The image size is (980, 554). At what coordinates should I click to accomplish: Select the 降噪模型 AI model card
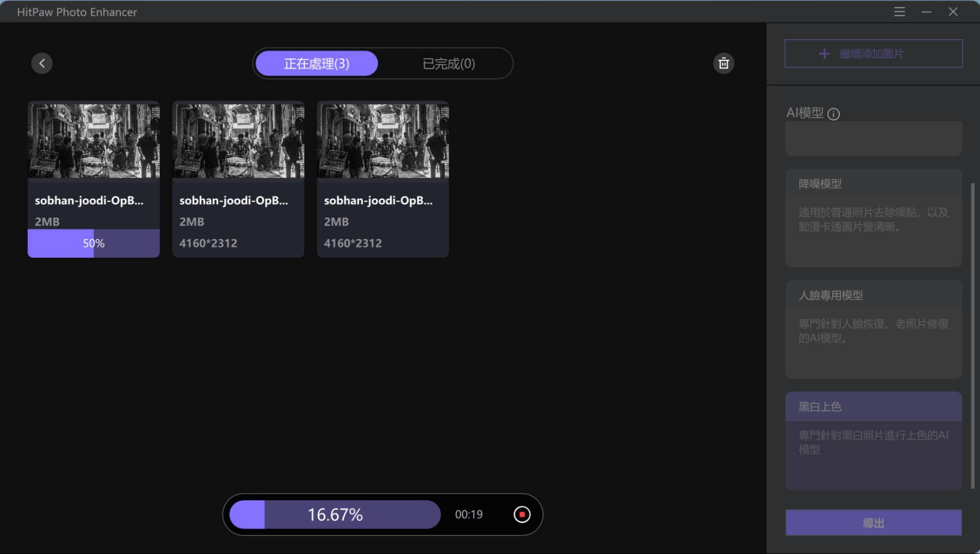pyautogui.click(x=873, y=218)
